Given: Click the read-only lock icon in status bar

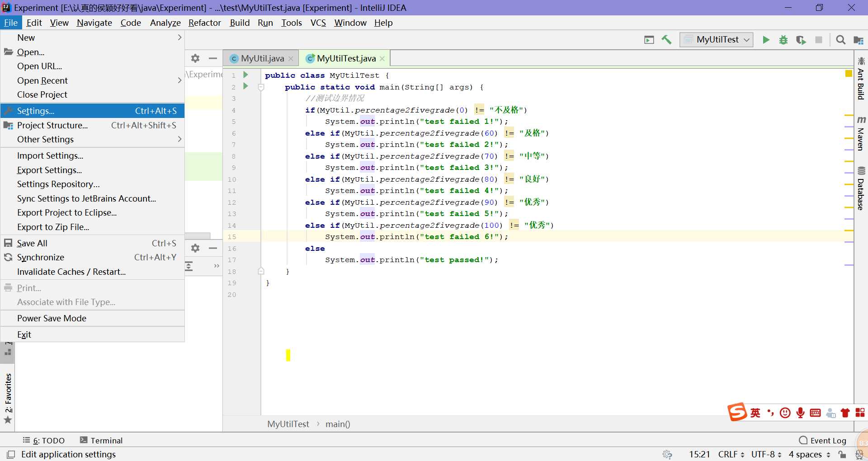Looking at the screenshot, I should [x=842, y=454].
